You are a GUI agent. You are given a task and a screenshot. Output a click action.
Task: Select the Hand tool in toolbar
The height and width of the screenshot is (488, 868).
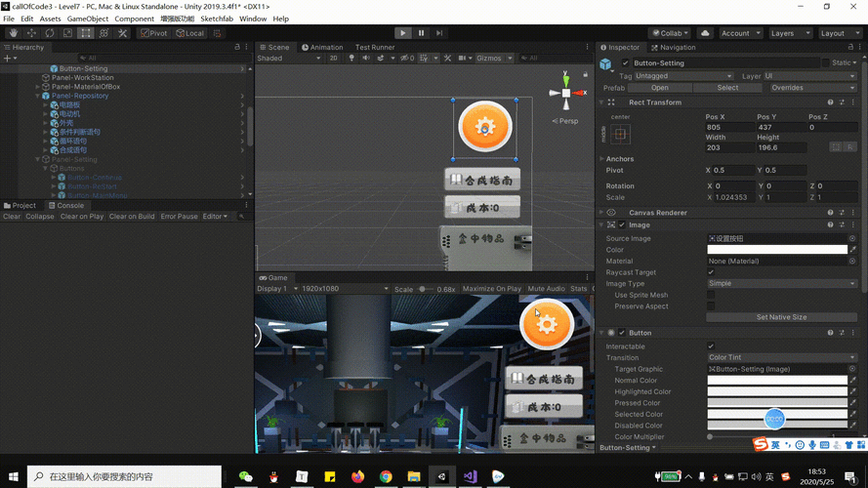14,33
